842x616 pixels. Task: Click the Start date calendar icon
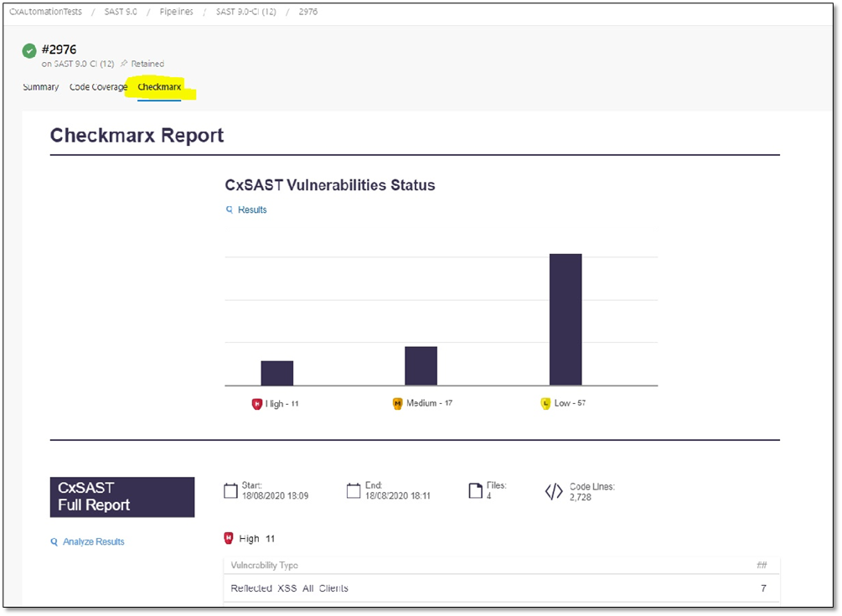(230, 491)
